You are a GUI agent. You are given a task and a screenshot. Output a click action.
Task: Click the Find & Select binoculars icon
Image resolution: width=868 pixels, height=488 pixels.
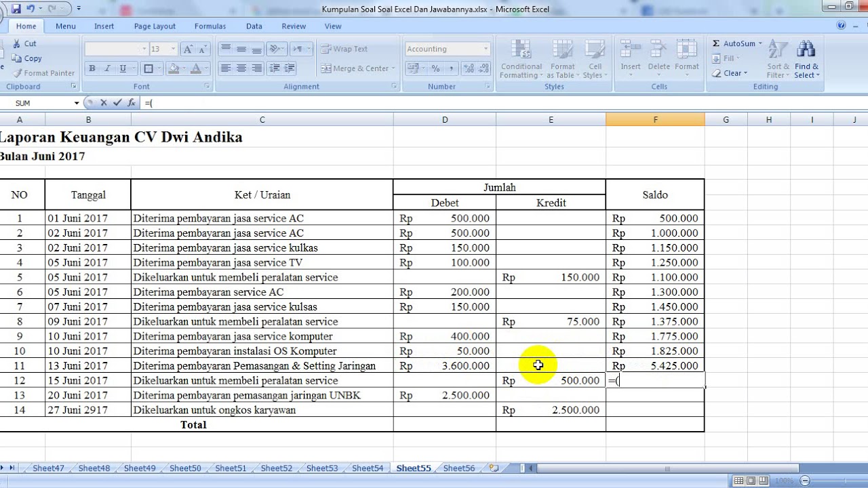coord(806,49)
